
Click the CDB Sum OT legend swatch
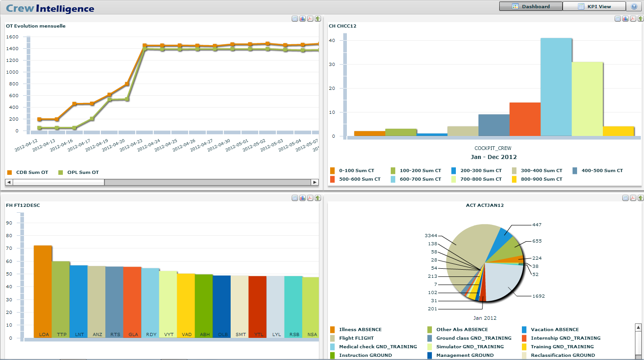[x=9, y=172]
